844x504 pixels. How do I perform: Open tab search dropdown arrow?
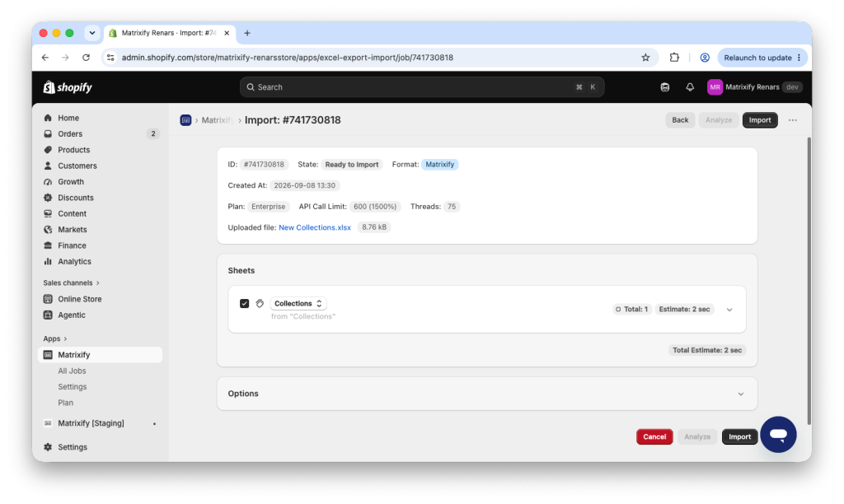click(92, 33)
